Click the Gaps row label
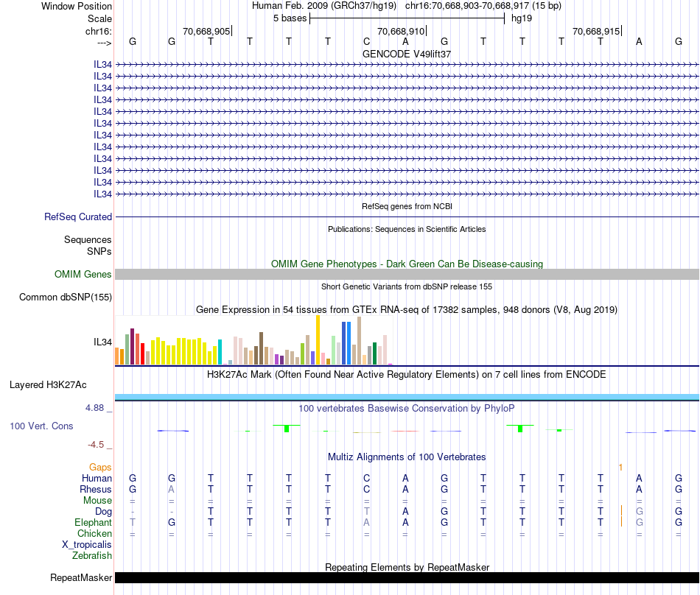 [x=100, y=467]
